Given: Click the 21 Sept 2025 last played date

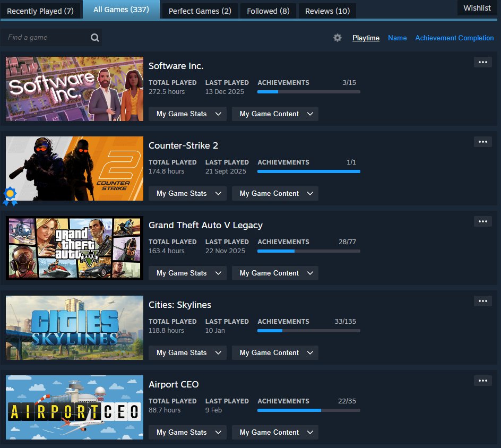Looking at the screenshot, I should click(x=226, y=171).
